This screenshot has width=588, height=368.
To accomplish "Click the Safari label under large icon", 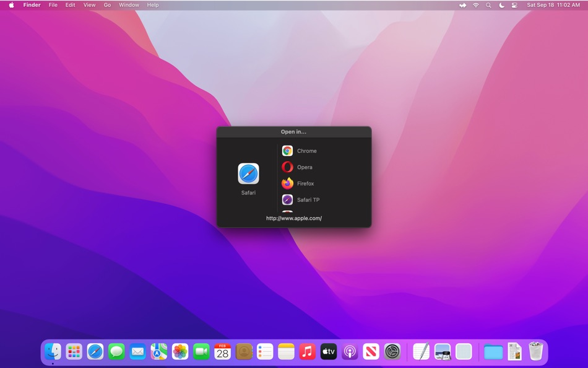I will click(x=248, y=193).
